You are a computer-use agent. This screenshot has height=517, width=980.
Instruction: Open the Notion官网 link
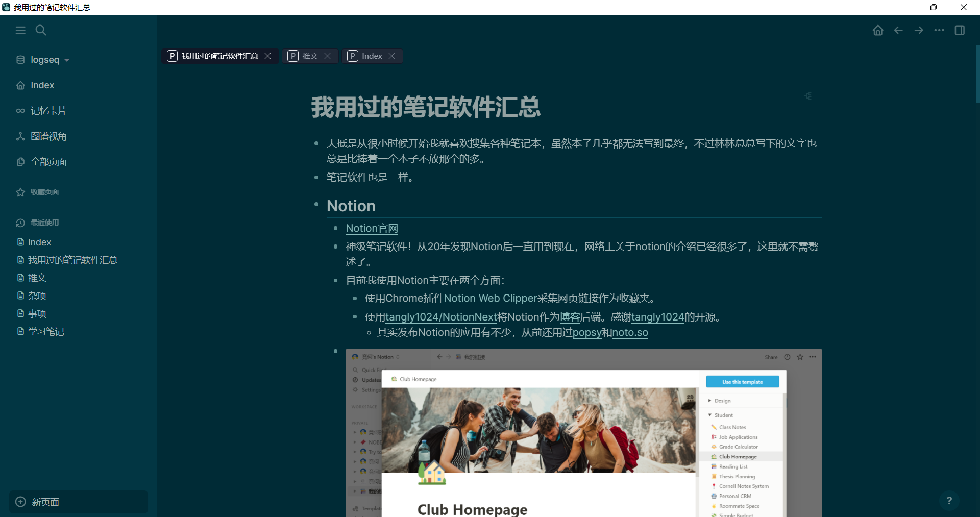click(x=372, y=228)
